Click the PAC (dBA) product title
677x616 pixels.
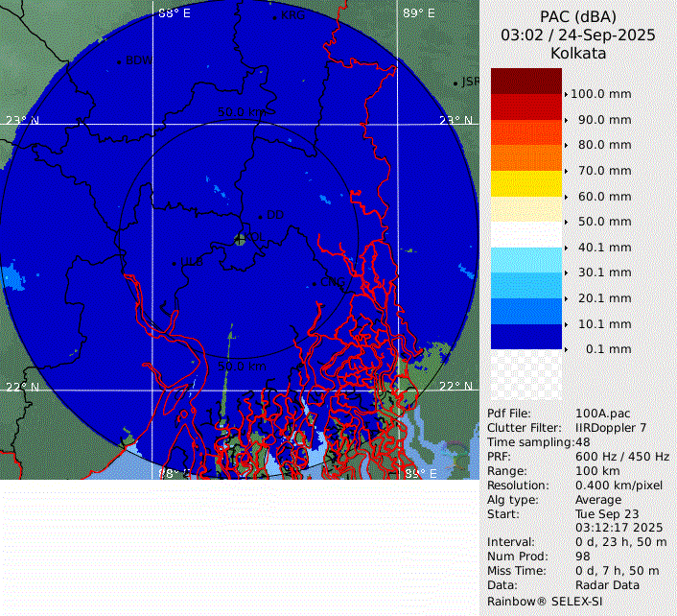pyautogui.click(x=578, y=16)
